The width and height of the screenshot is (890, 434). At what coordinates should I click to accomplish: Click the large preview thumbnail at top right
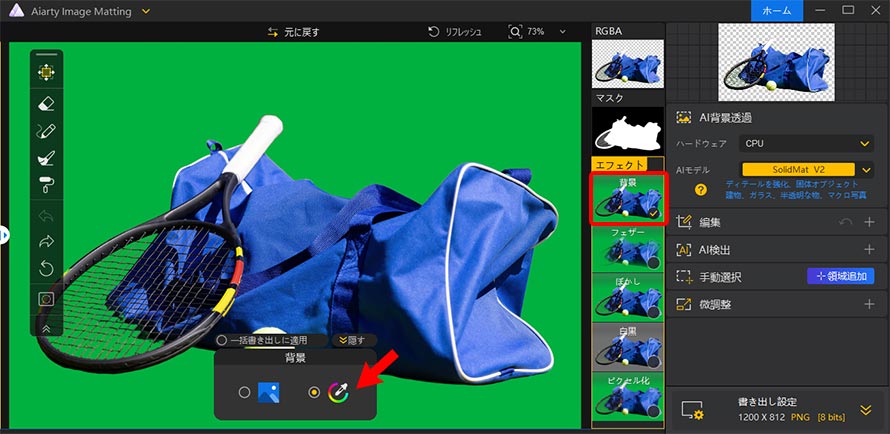tap(776, 62)
